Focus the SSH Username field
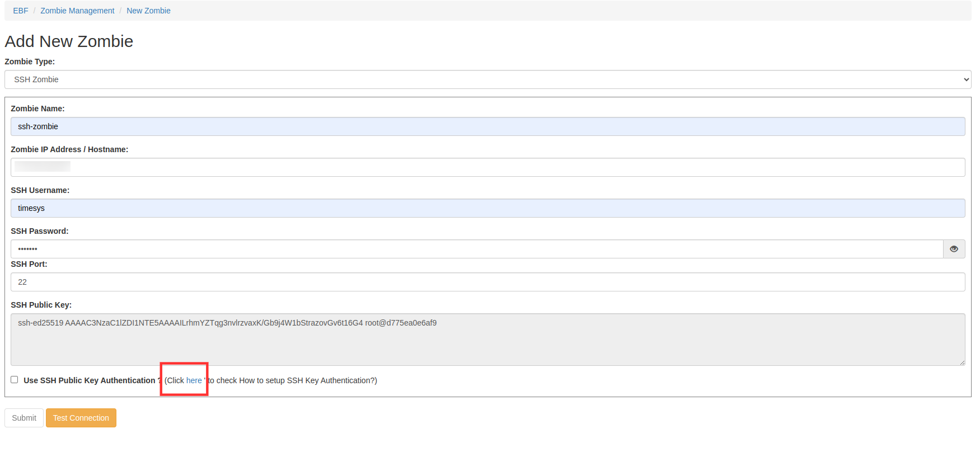 pyautogui.click(x=487, y=208)
